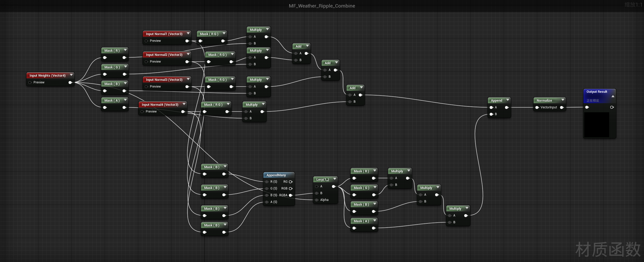Click the Output Result black preview swatch
Screen dimensions: 644x262
click(x=596, y=125)
